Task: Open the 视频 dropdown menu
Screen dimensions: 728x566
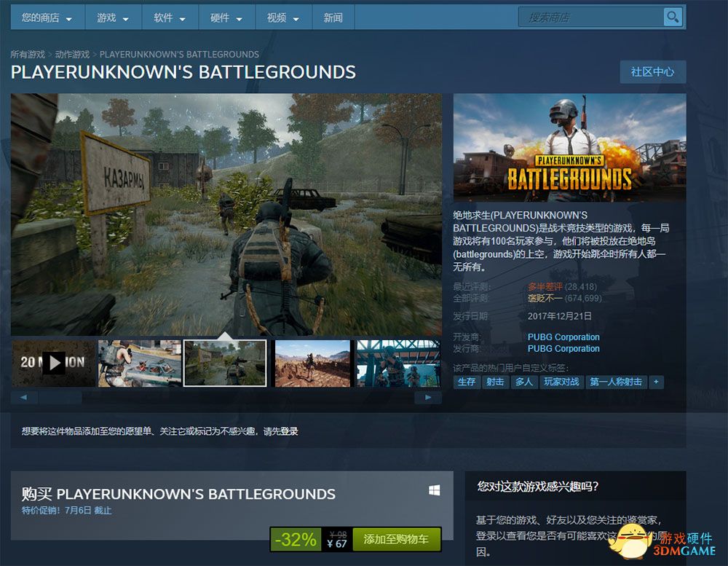Action: point(283,17)
